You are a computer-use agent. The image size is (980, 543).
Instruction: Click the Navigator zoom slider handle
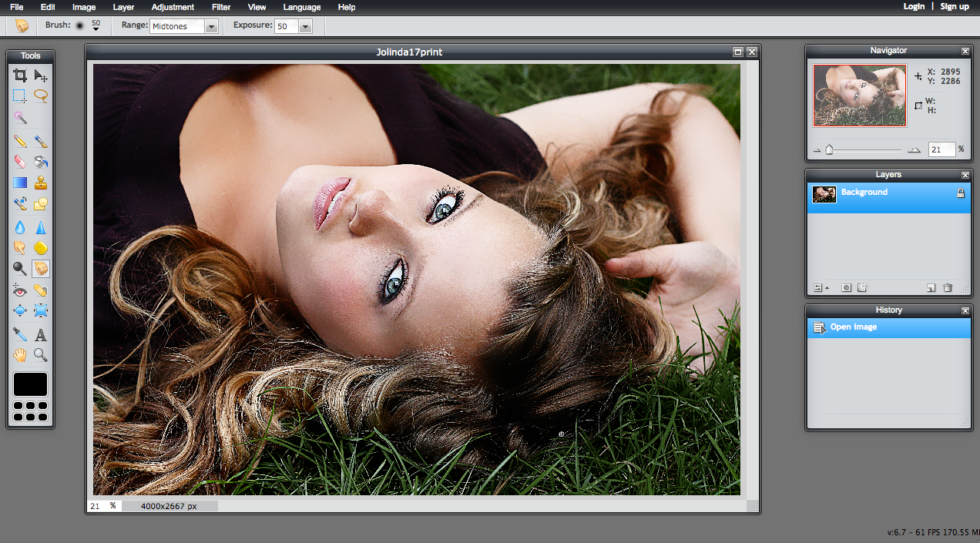(x=829, y=149)
